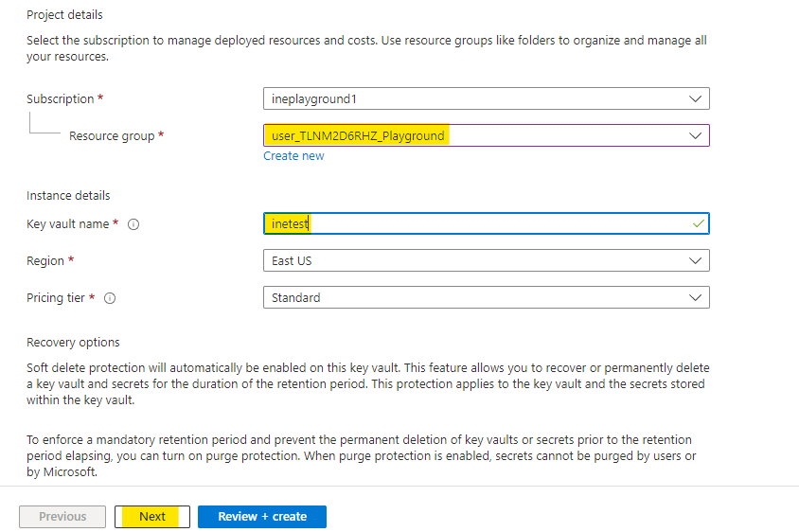Click the Key vault name label text

pos(68,224)
